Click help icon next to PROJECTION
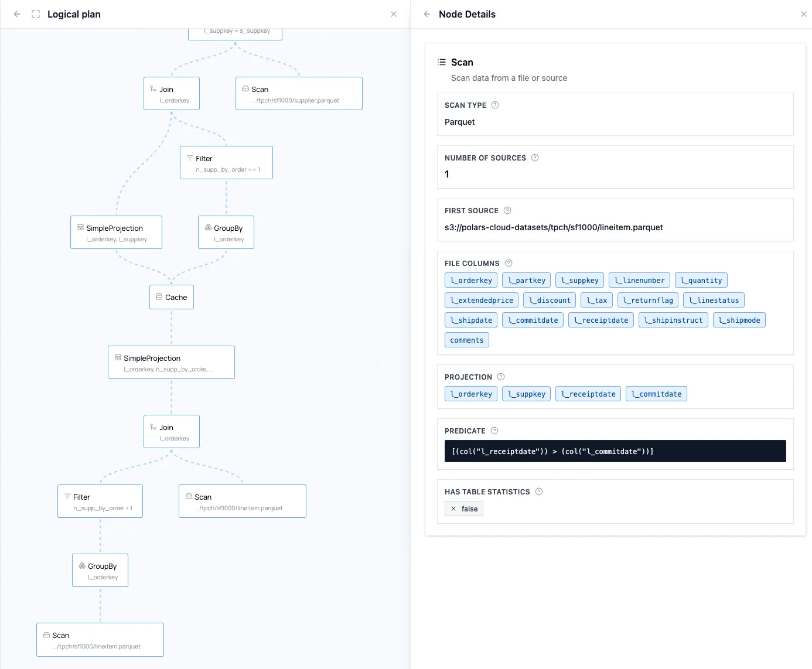The width and height of the screenshot is (812, 669). [x=501, y=377]
